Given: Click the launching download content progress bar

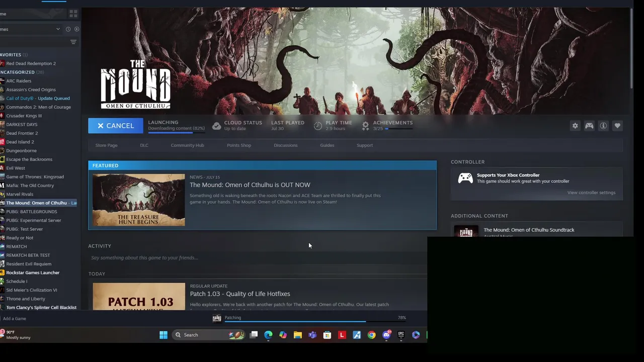Looking at the screenshot, I should 177,133.
